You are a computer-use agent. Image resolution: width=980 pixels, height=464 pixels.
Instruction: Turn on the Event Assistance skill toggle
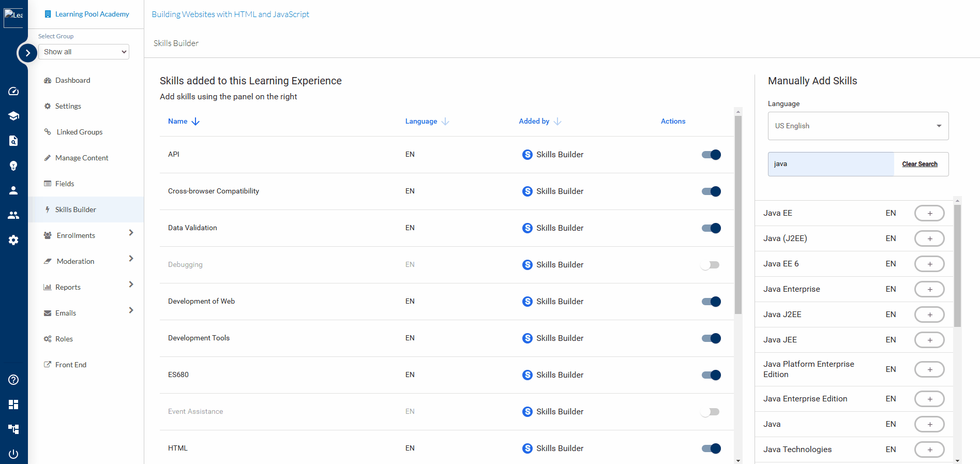710,412
